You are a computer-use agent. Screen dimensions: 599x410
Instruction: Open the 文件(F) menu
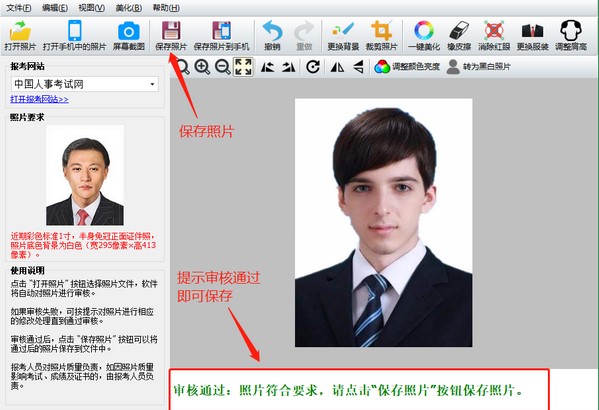tap(19, 8)
